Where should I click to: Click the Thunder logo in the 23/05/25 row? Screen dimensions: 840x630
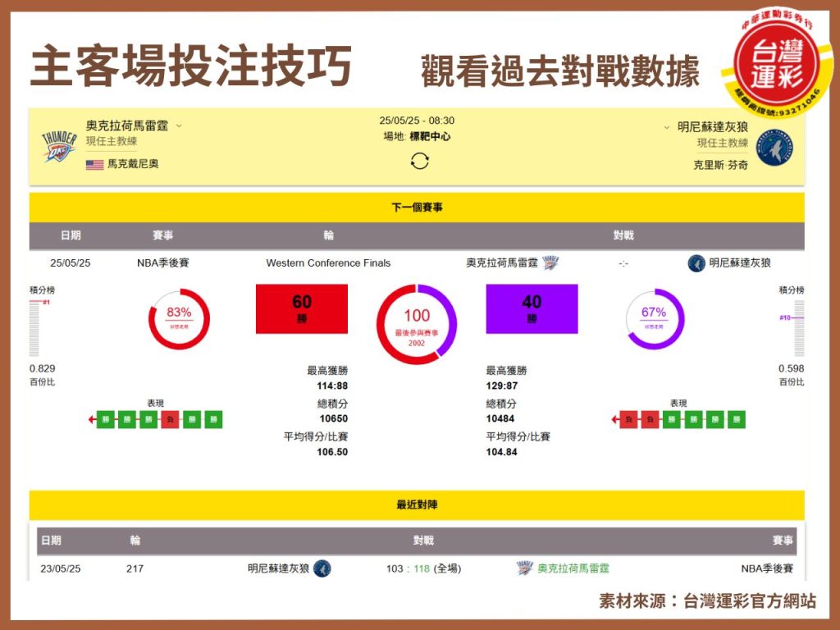click(525, 568)
